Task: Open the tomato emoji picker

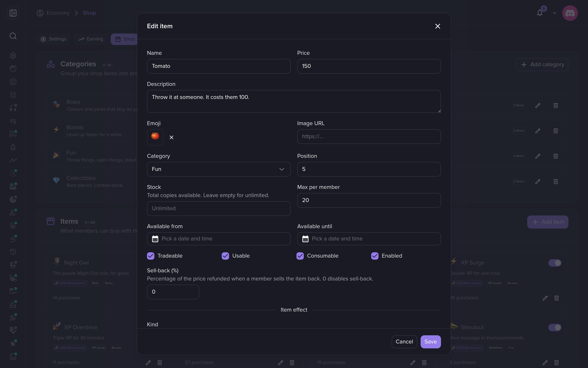Action: [x=155, y=137]
